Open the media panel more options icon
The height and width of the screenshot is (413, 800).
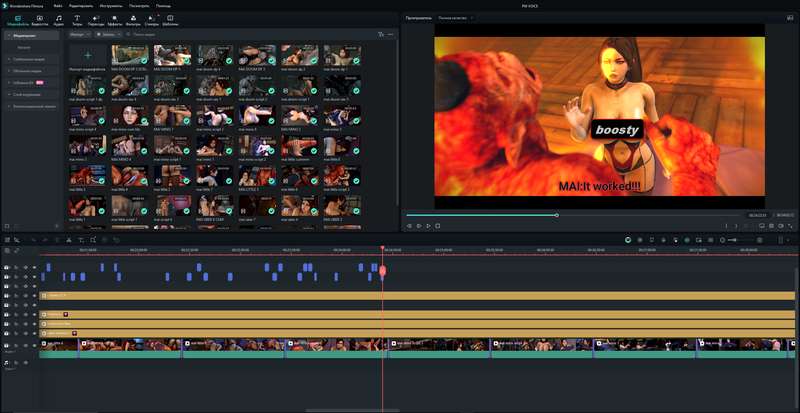[391, 34]
